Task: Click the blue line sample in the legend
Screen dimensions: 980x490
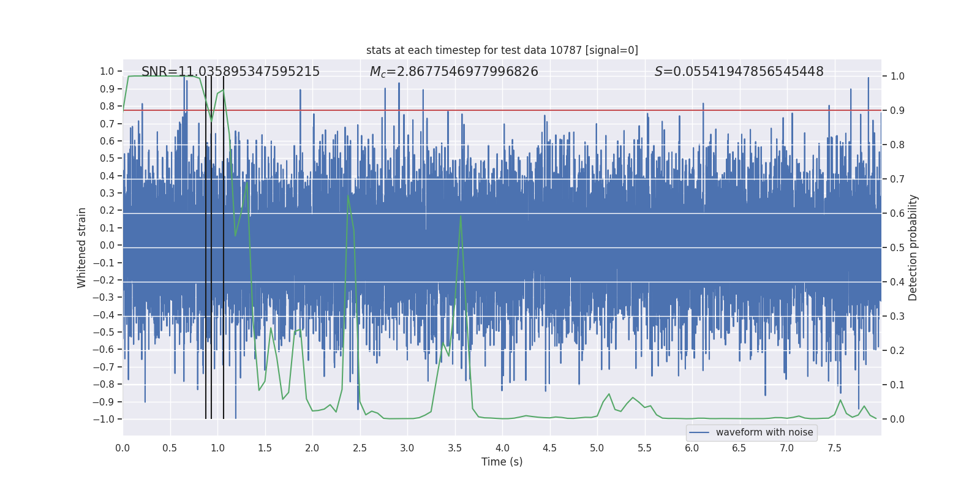Action: (x=699, y=432)
